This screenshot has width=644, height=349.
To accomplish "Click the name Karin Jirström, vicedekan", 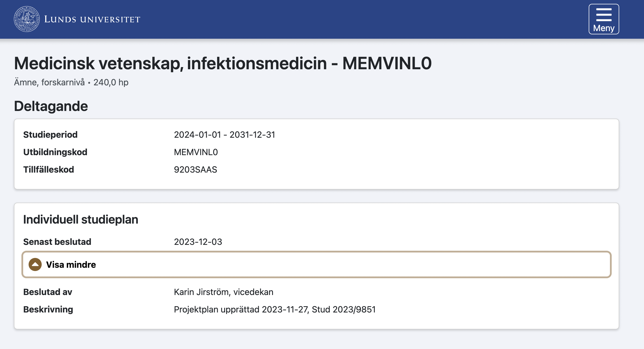I will 223,292.
